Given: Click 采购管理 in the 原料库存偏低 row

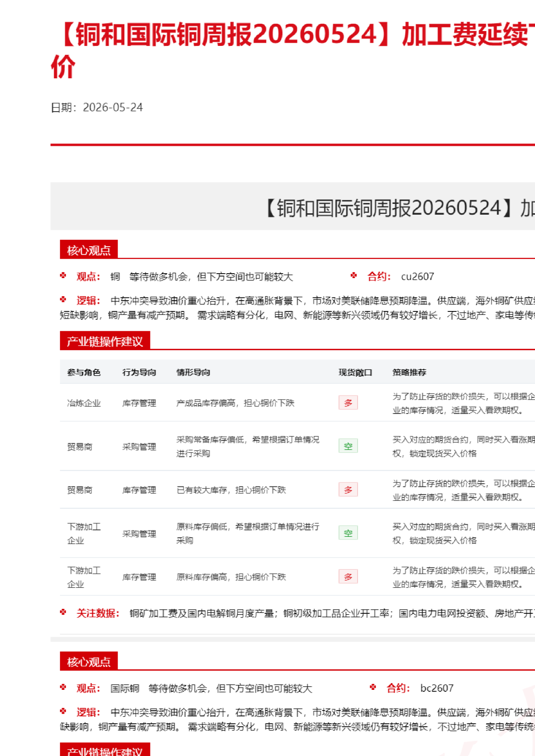Looking at the screenshot, I should [139, 534].
